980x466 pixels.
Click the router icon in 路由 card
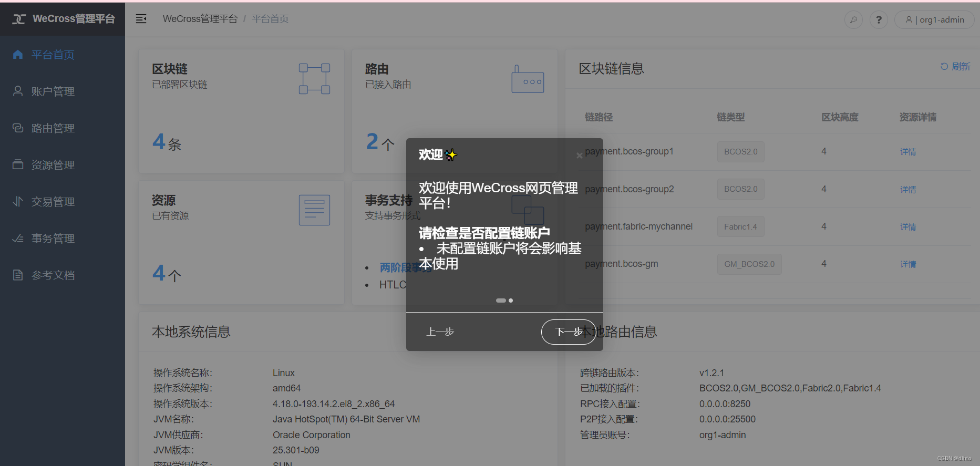click(528, 79)
